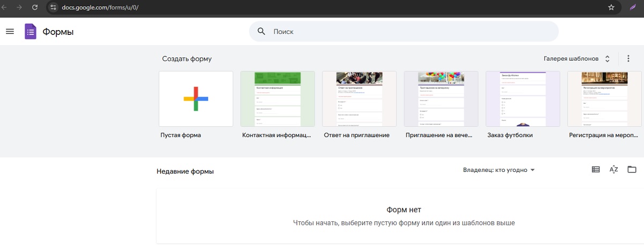Screen dimensions: 644x245
Task: Click the Заказ футболки label
Action: coord(510,135)
